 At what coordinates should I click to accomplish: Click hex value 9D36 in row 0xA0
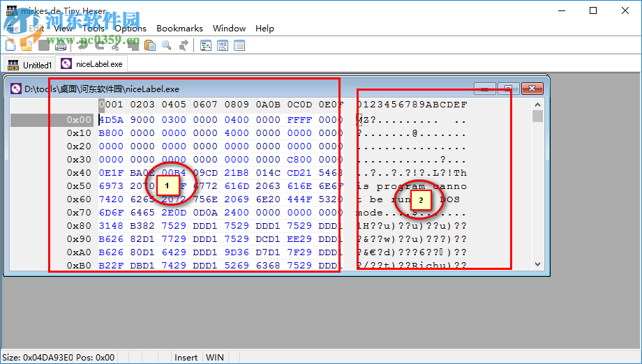pyautogui.click(x=237, y=252)
